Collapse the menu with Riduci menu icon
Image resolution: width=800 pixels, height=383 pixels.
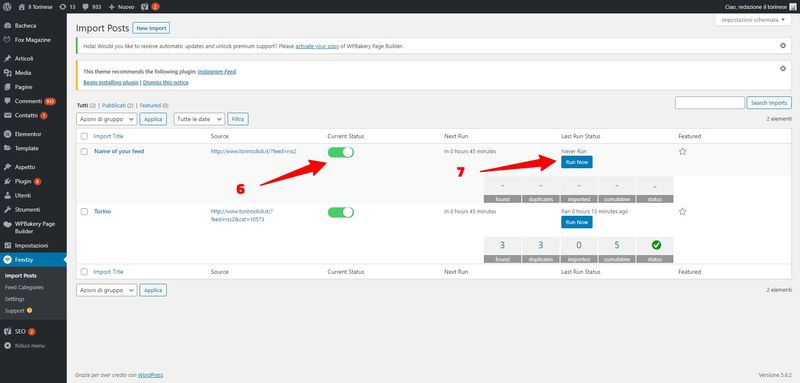(7, 346)
